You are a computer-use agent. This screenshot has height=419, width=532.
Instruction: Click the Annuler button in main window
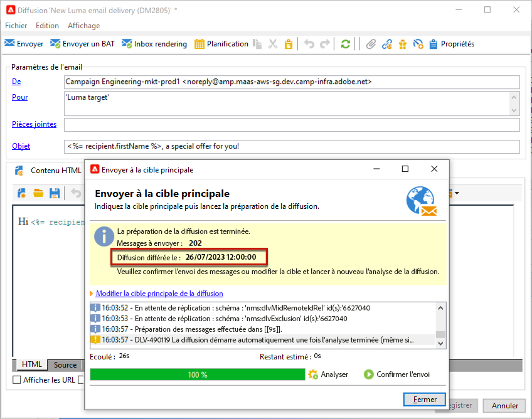click(504, 406)
